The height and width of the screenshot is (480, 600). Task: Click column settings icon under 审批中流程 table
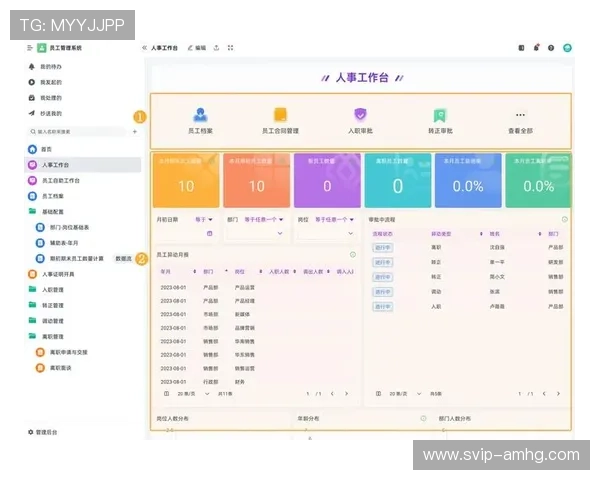tap(378, 393)
